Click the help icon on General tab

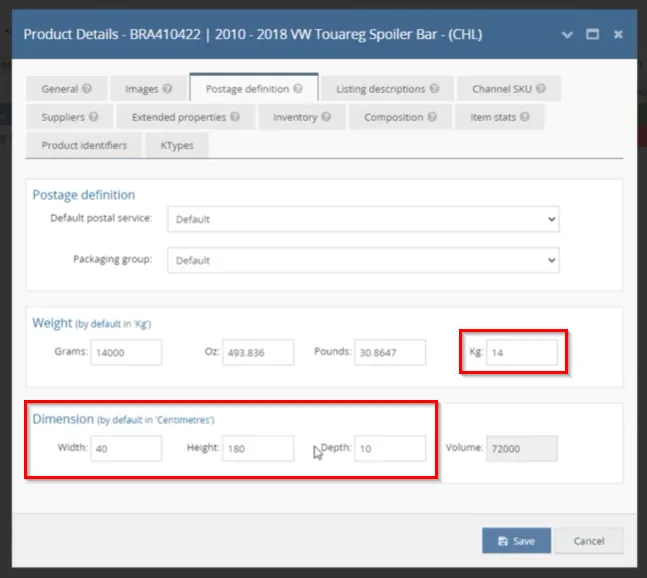pos(87,88)
